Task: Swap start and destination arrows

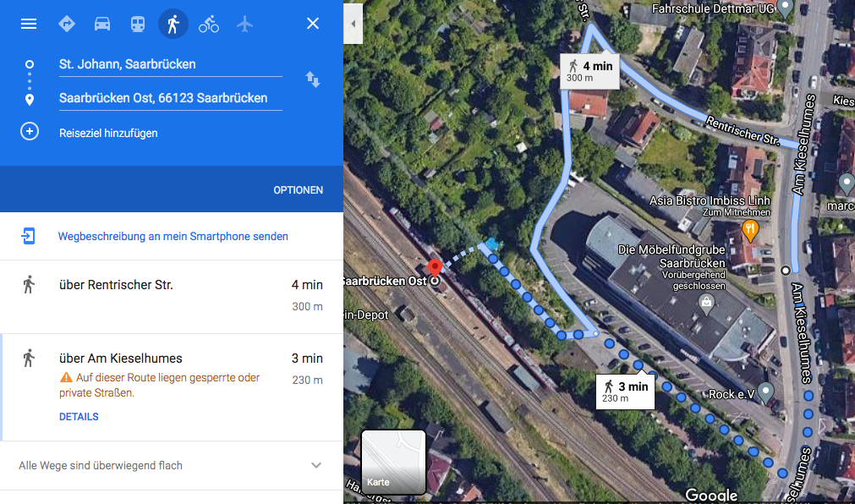Action: [313, 79]
